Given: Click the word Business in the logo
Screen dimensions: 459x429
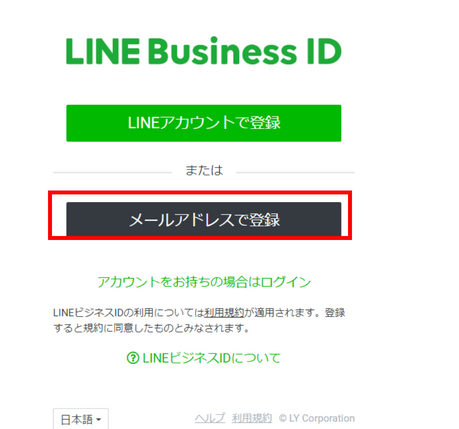Looking at the screenshot, I should coord(222,51).
